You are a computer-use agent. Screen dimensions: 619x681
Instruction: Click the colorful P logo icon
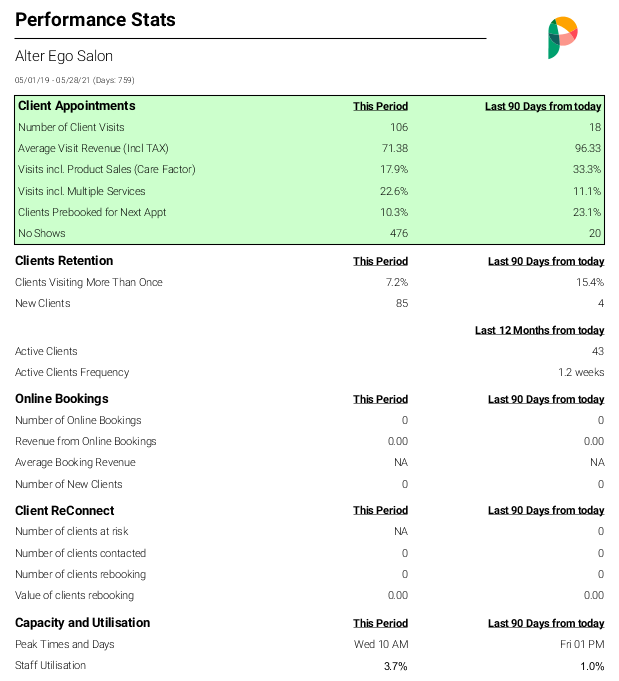563,38
